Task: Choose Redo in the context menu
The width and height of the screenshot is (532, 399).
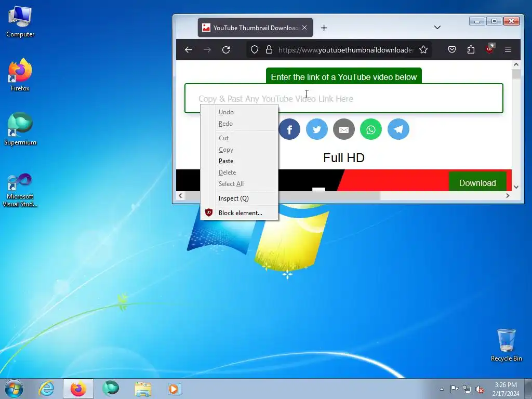Action: pyautogui.click(x=239, y=124)
